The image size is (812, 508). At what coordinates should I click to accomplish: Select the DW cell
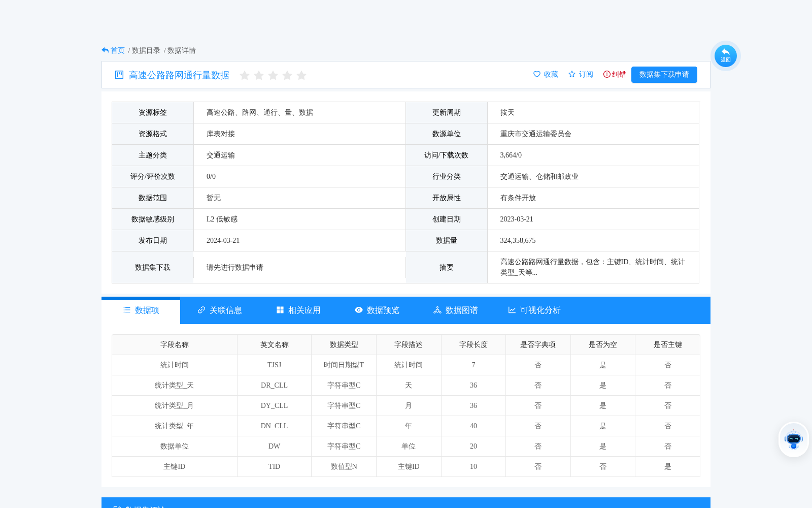tap(275, 447)
